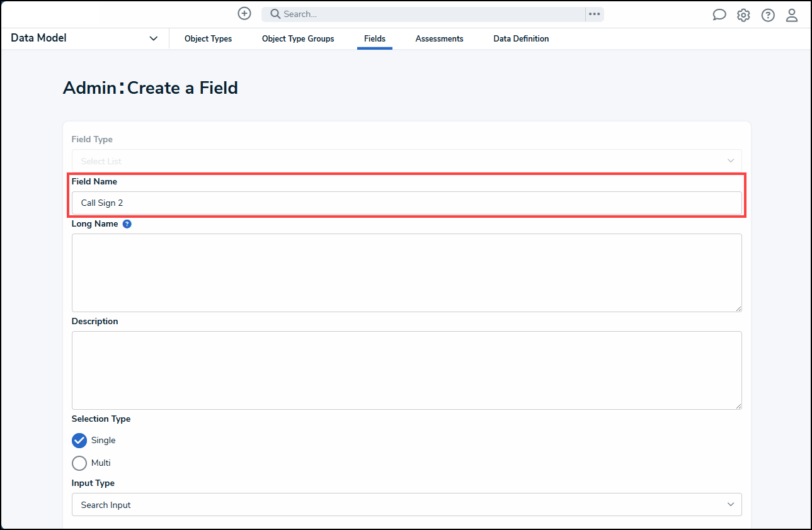Click the search magnifier icon
This screenshot has height=530, width=812.
pos(275,14)
